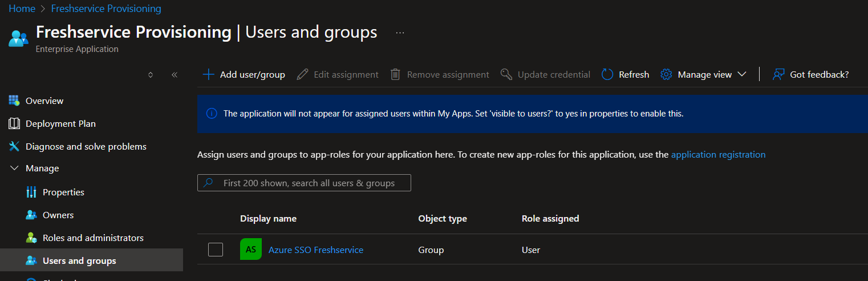The height and width of the screenshot is (281, 868).
Task: Click the Manage view gear icon
Action: coord(666,74)
